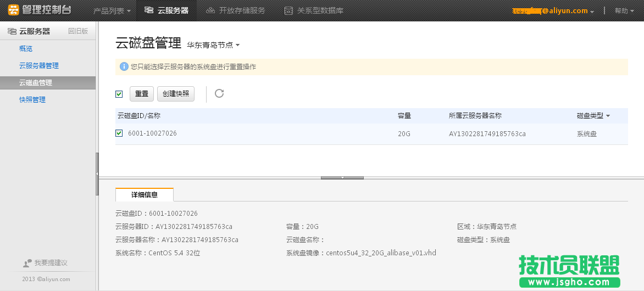Expand the 产品列表 dropdown menu

pyautogui.click(x=112, y=10)
